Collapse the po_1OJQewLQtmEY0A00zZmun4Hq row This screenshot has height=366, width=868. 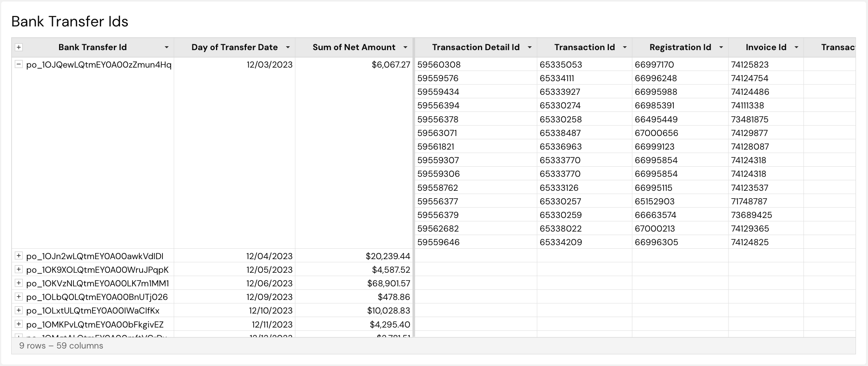click(x=18, y=64)
